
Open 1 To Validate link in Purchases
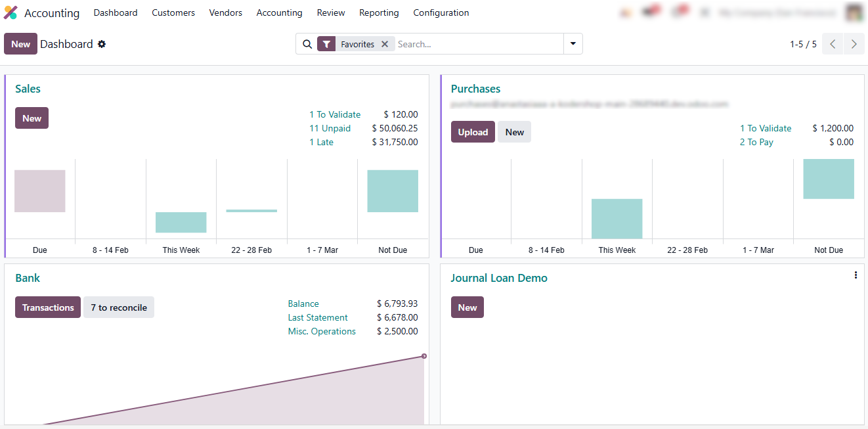766,128
